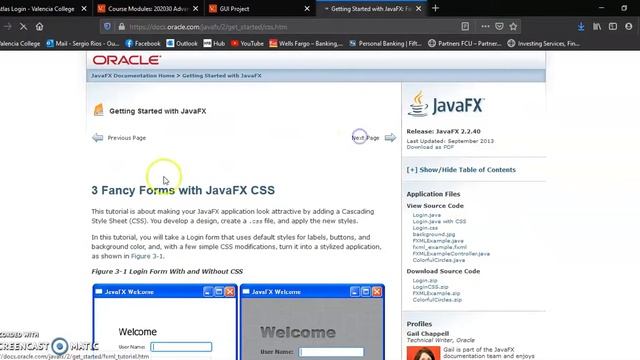Open JavaFX Documentation Home breadcrumb
The height and width of the screenshot is (360, 640).
coord(133,76)
